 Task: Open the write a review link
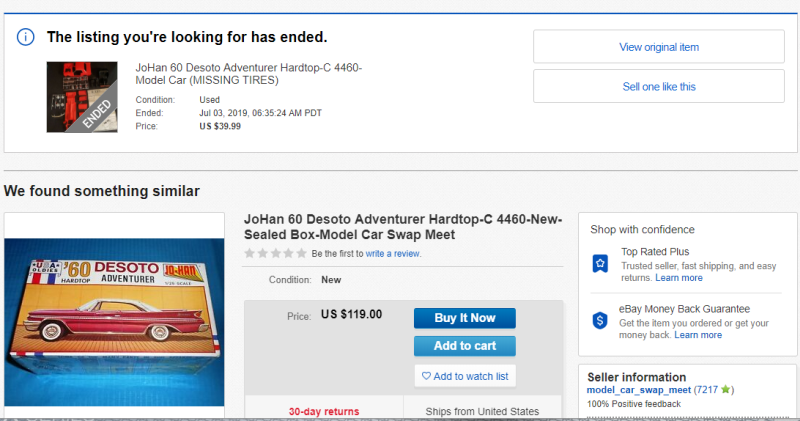(393, 254)
